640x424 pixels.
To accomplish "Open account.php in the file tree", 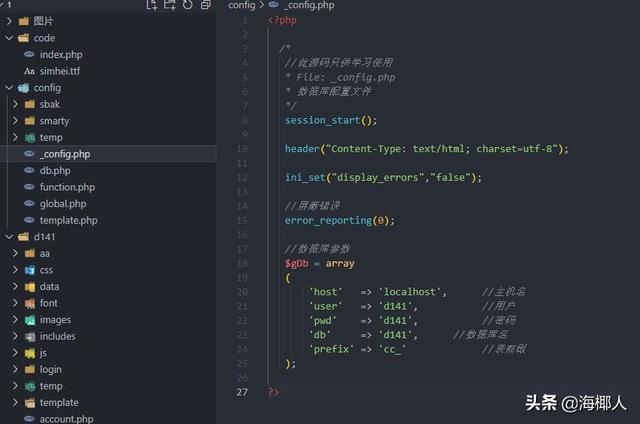I will coord(66,419).
